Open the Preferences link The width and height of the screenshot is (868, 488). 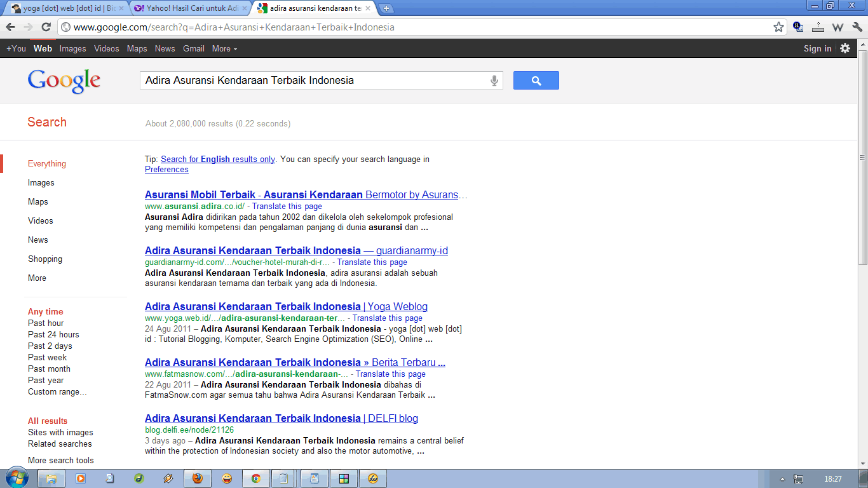(x=166, y=169)
